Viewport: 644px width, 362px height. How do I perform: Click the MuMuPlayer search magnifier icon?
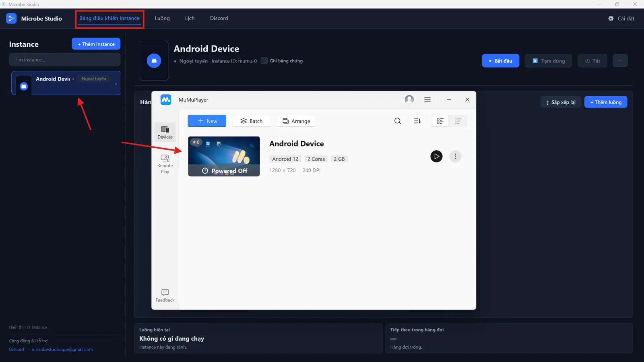pos(398,121)
